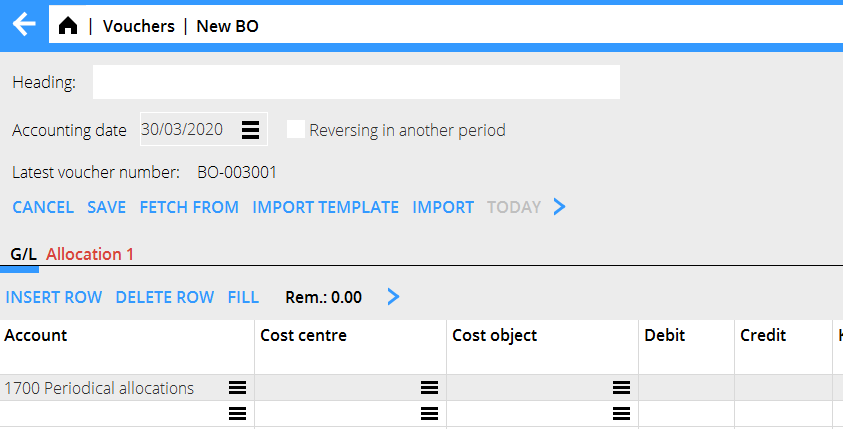Click the back arrow icon
The width and height of the screenshot is (843, 429).
24,25
